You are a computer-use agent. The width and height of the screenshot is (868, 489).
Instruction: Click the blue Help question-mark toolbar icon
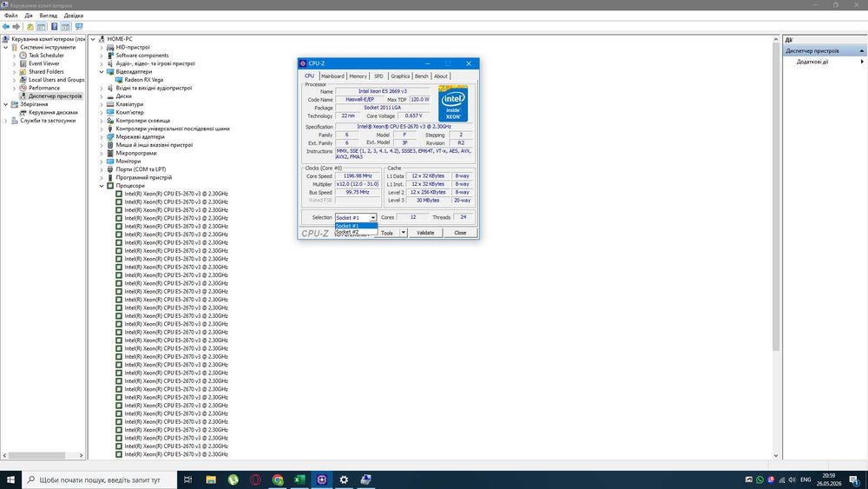point(54,27)
